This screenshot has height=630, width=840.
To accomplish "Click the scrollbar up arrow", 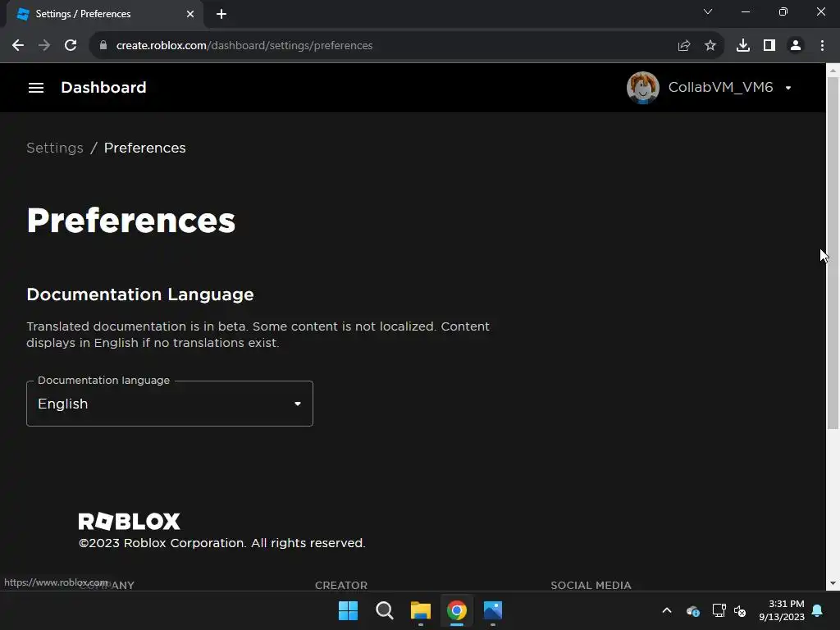I will [833, 71].
